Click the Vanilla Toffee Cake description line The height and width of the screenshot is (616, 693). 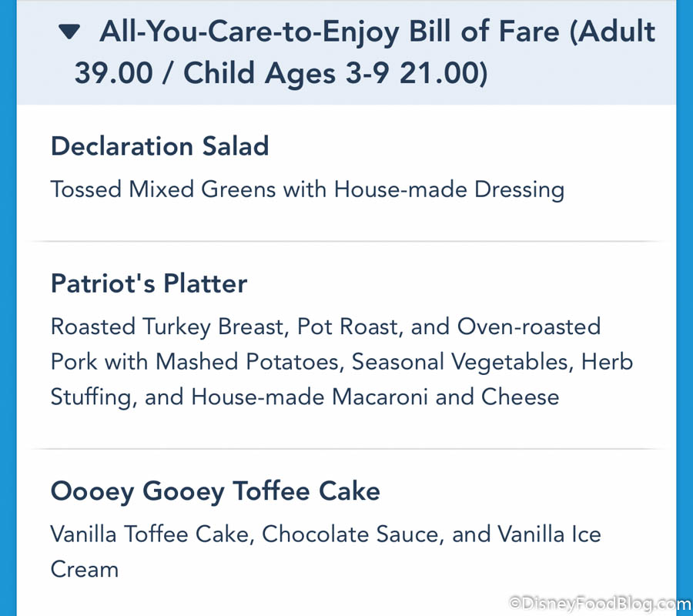point(325,534)
